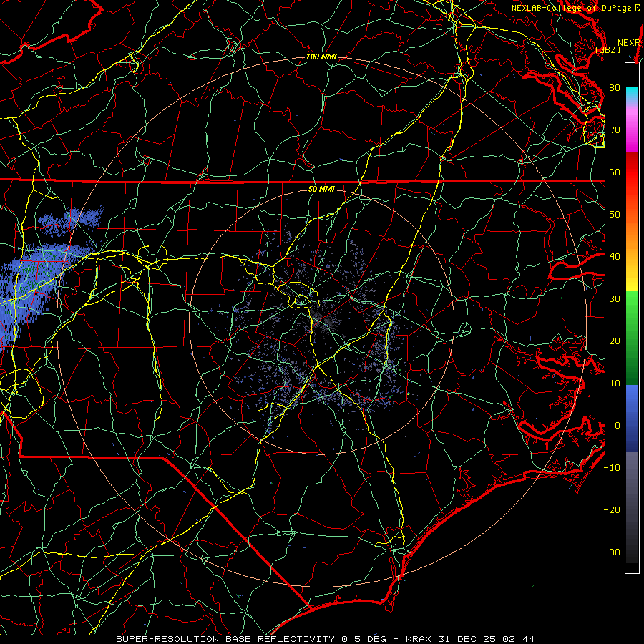Click the dBZ unit label above the color scale
Screen dimensions: 644x644
point(608,49)
